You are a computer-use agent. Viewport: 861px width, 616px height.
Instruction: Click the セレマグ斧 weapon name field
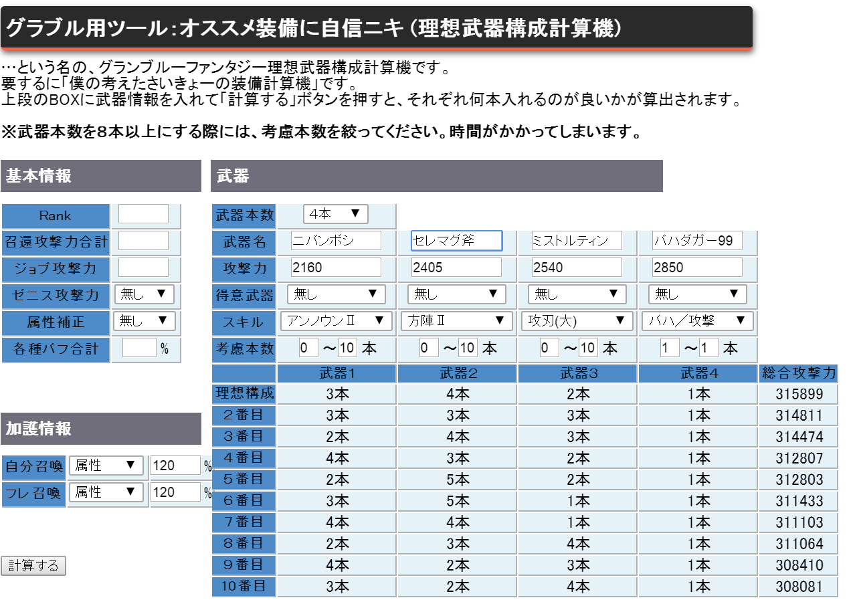pyautogui.click(x=457, y=241)
